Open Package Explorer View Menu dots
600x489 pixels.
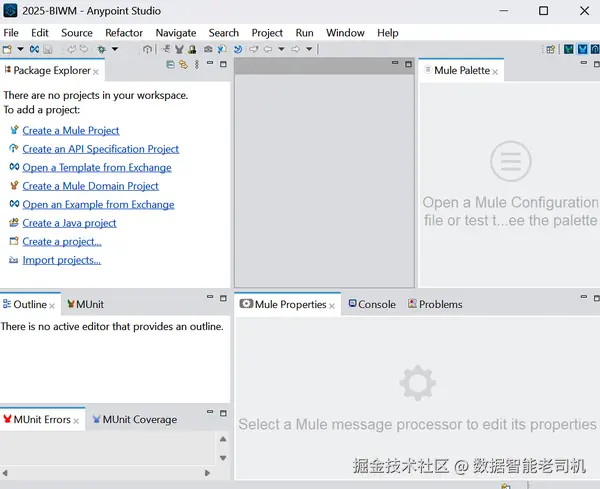tap(197, 64)
